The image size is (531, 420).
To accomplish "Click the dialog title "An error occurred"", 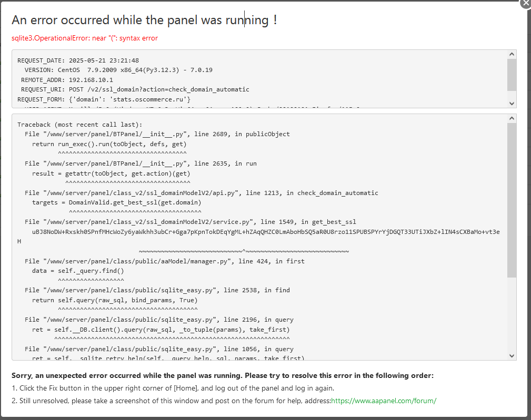I will tap(144, 20).
